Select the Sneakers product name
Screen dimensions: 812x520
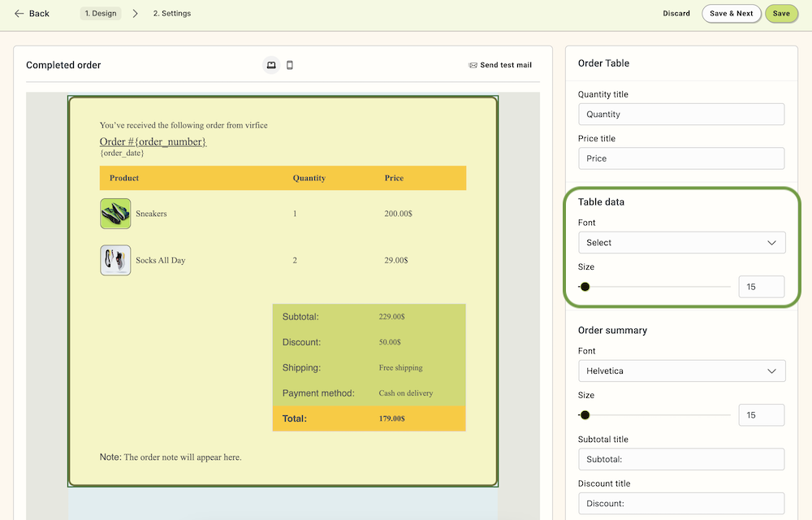[x=151, y=214]
